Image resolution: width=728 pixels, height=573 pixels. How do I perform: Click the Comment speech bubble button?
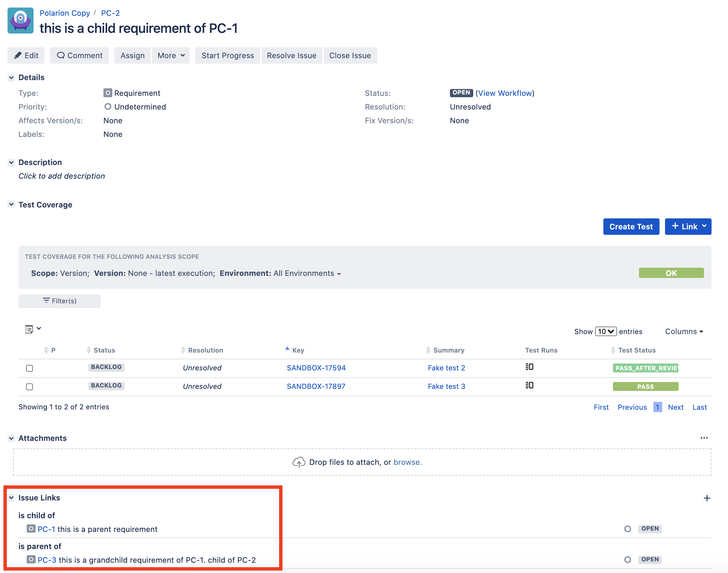(79, 55)
